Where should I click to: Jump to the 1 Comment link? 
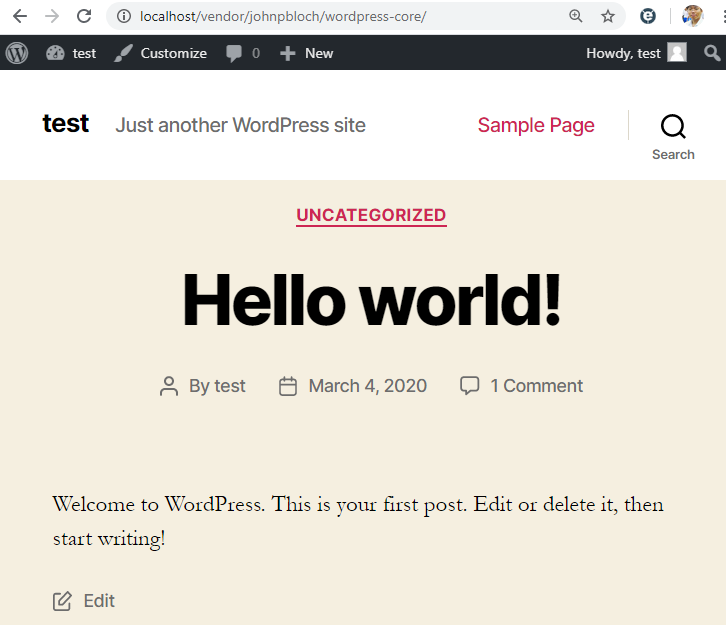pyautogui.click(x=536, y=386)
